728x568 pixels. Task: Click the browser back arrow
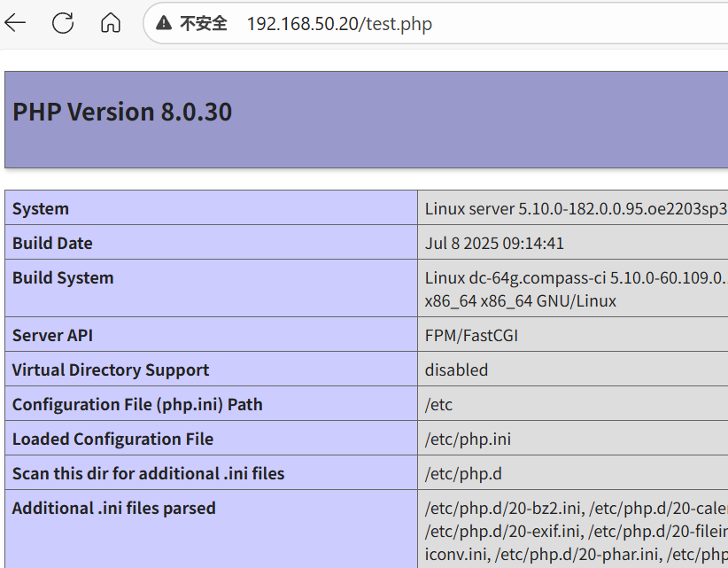tap(16, 23)
